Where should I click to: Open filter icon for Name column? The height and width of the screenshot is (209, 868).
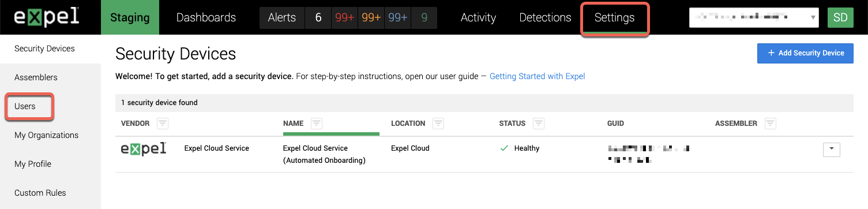[317, 124]
